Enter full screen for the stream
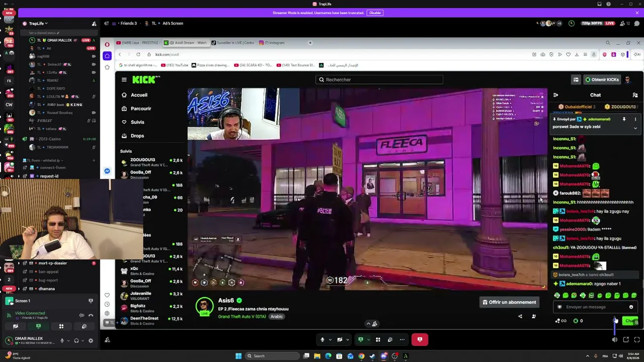Viewport: 644px width, 362px height. (637, 340)
